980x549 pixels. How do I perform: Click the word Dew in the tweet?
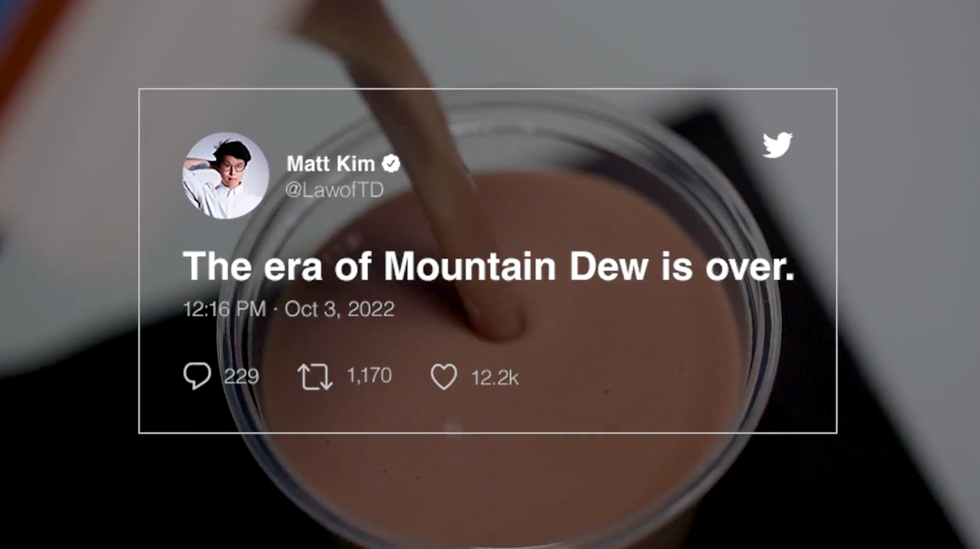609,266
